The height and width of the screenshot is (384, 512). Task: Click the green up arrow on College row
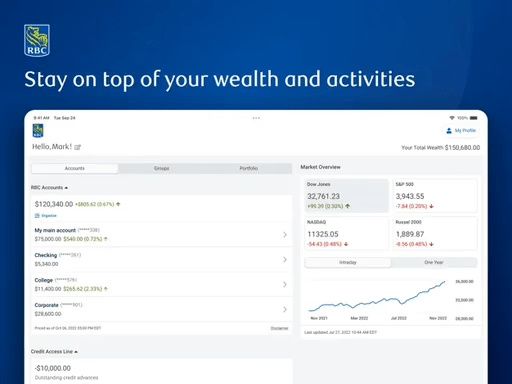click(x=106, y=289)
